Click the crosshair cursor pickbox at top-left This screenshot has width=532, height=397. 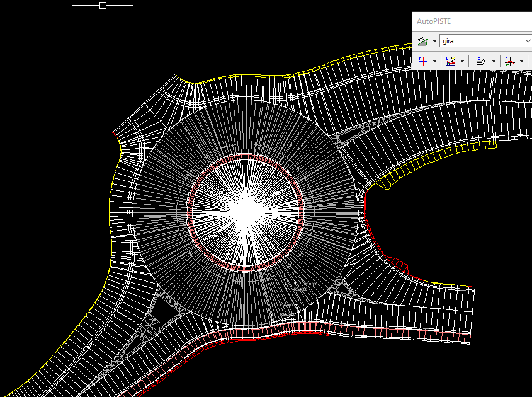pyautogui.click(x=103, y=5)
